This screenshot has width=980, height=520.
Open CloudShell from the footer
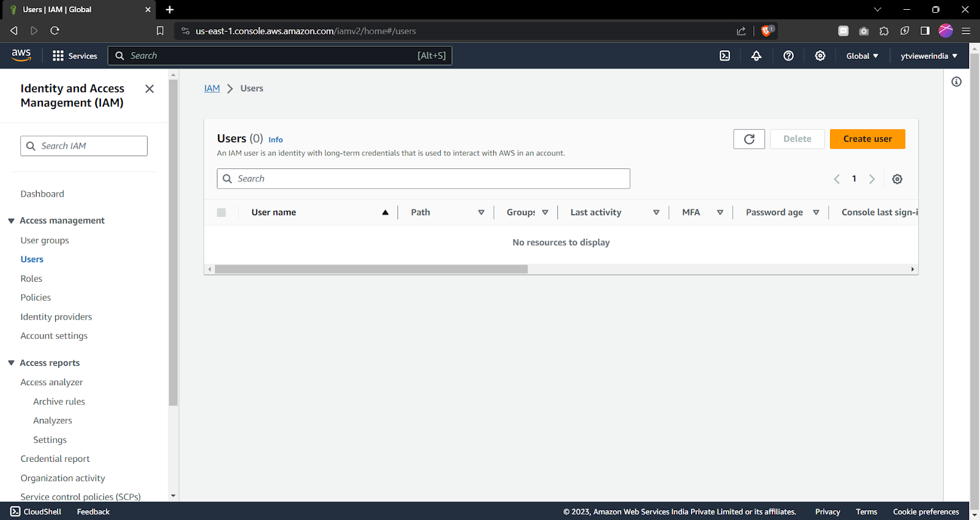(x=36, y=511)
